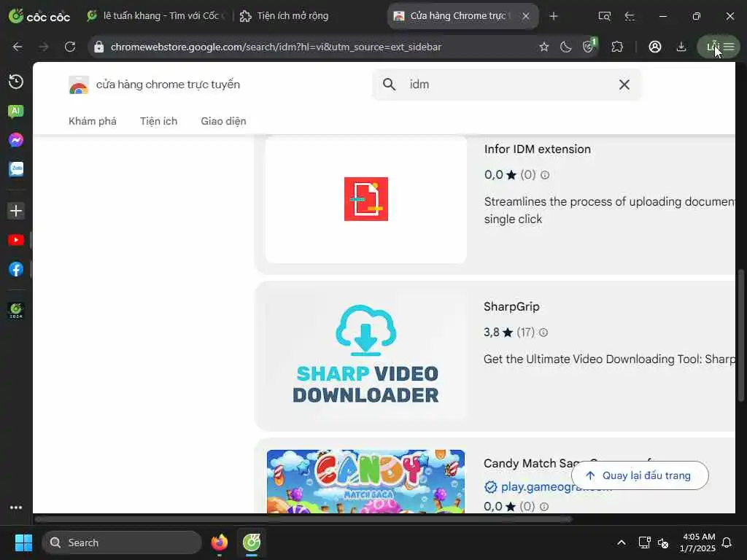Open the Windows Start menu

(23, 542)
